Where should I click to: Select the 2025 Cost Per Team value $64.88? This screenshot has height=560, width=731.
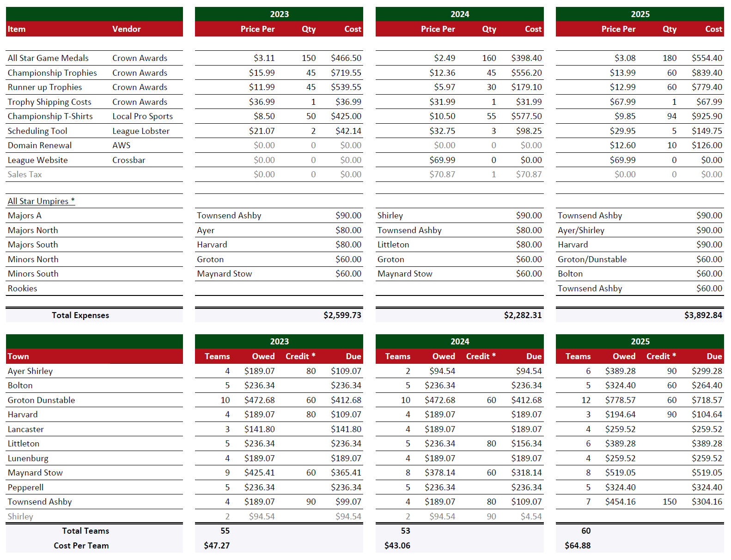click(578, 546)
